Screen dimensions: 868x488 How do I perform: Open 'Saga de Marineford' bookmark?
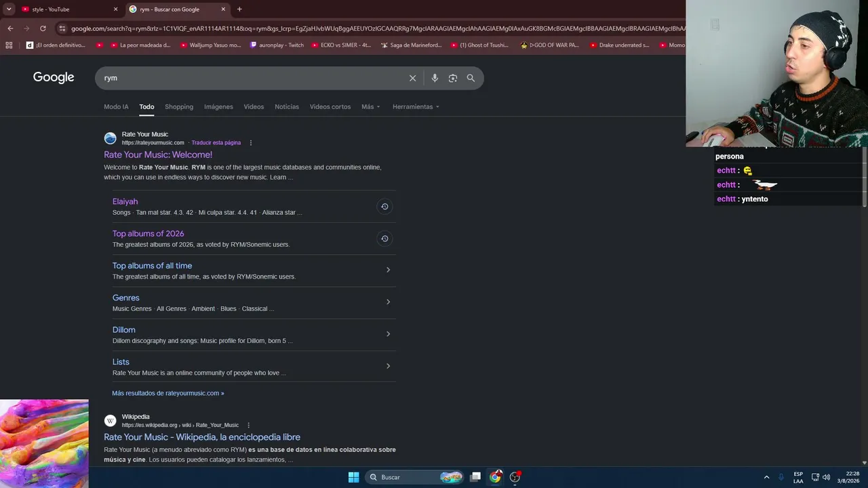coord(412,45)
